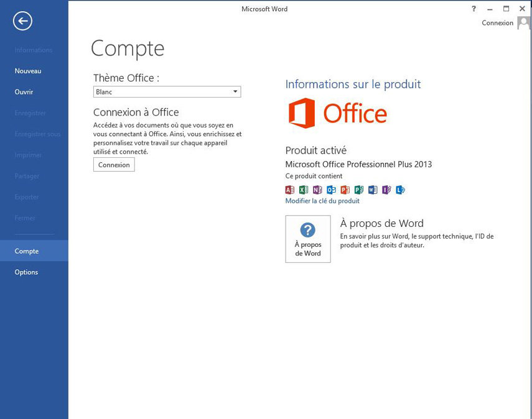
Task: Click the Publisher product icon
Action: [359, 190]
